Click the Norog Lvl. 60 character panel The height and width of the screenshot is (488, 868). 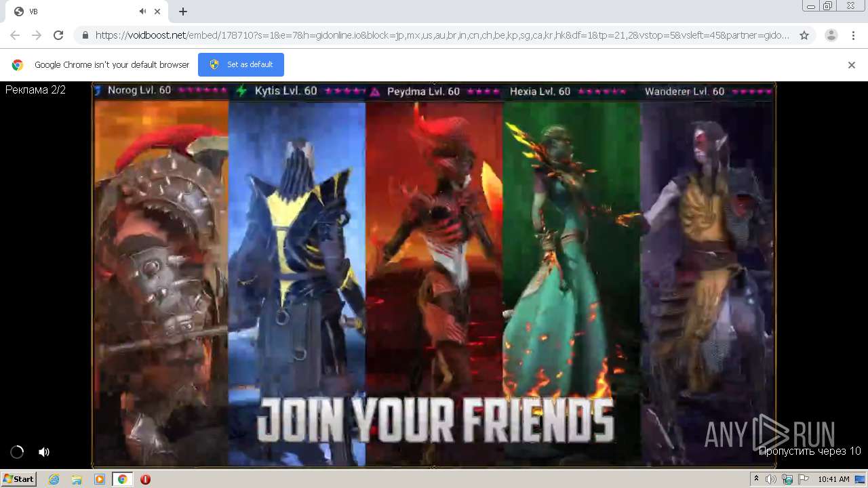161,275
